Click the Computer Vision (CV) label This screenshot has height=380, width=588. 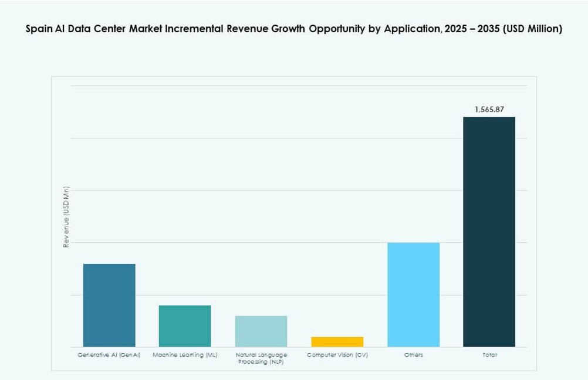[338, 354]
